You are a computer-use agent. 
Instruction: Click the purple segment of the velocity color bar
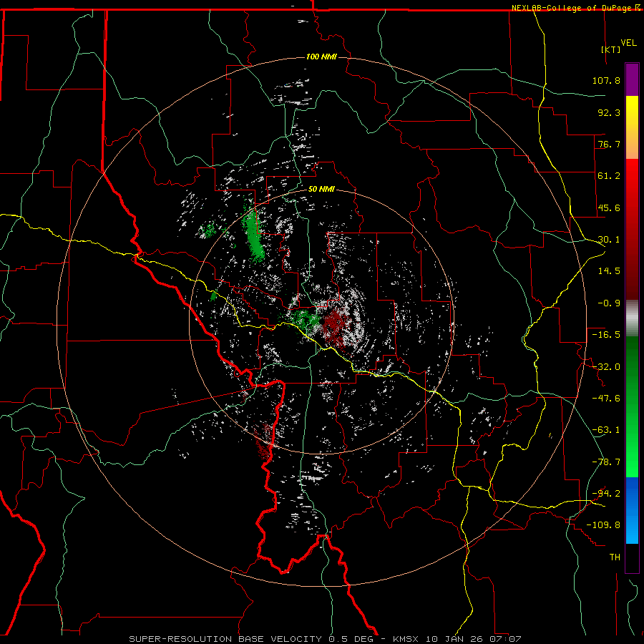632,79
